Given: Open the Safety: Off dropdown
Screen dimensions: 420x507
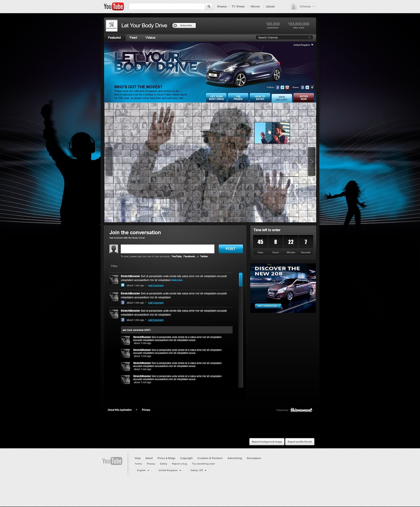Looking at the screenshot, I should [199, 470].
